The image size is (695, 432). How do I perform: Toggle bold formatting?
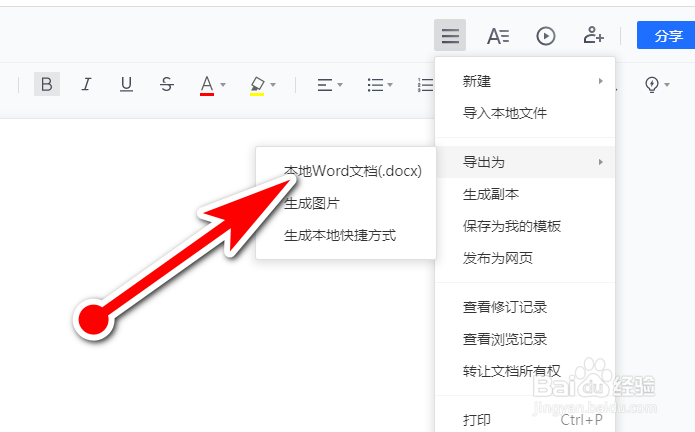47,84
